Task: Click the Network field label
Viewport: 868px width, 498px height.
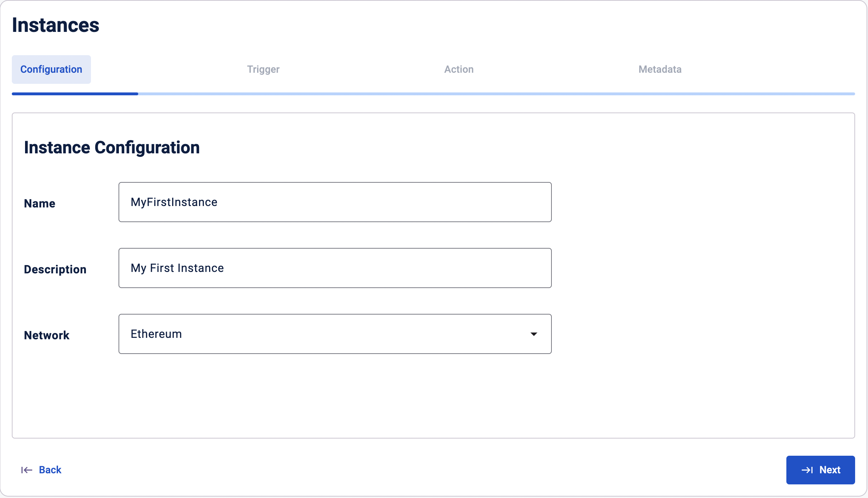Action: pos(47,335)
